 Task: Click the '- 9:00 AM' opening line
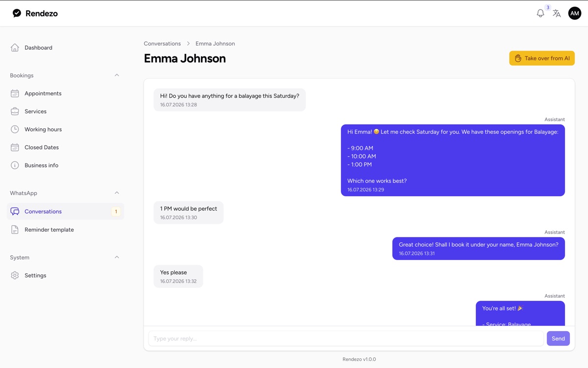click(360, 148)
